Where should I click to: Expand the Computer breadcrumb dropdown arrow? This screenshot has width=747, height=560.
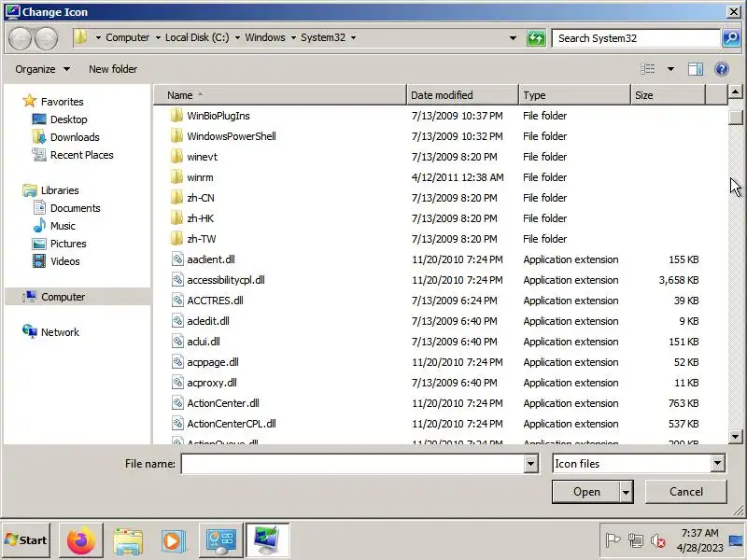[x=158, y=37]
